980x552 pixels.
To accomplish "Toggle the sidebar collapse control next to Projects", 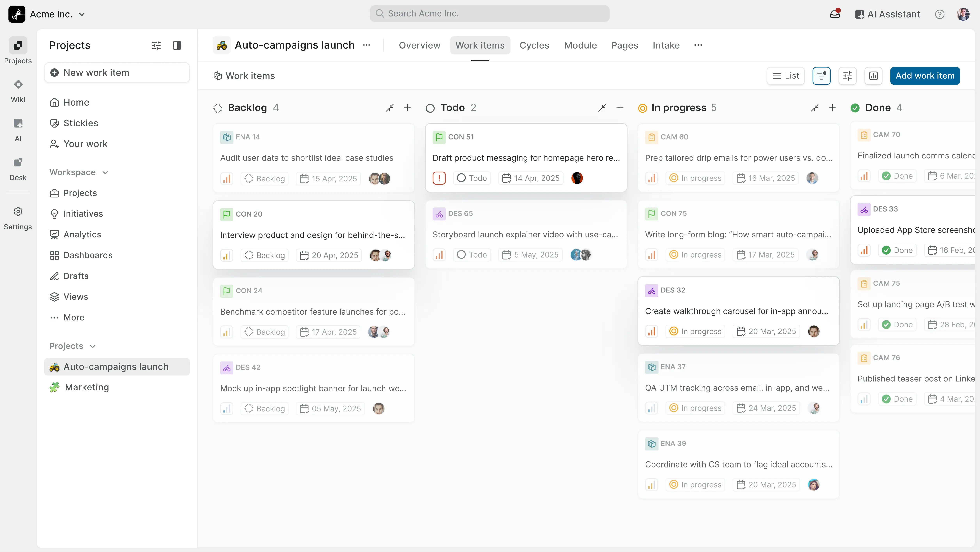I will point(177,45).
